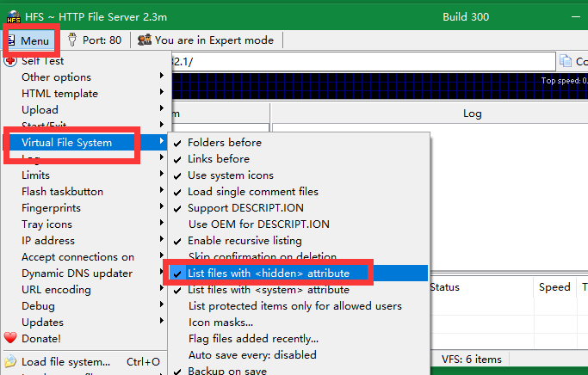Expand arrow next to Virtual File System
This screenshot has width=588, height=375.
pyautogui.click(x=162, y=141)
